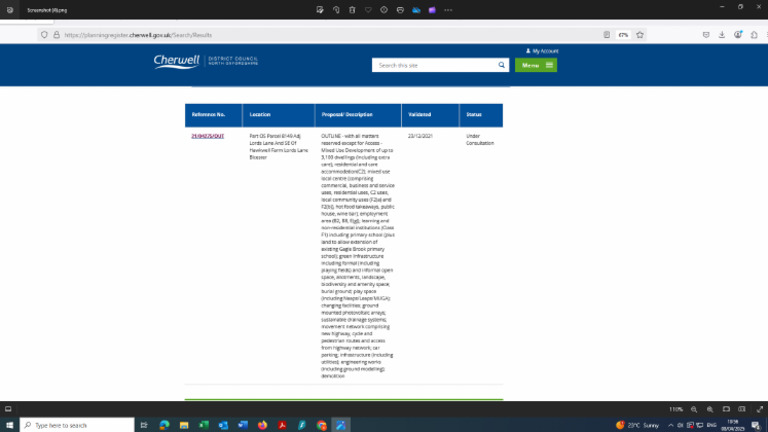768x432 pixels.
Task: Open Word from the taskbar
Action: [x=243, y=425]
